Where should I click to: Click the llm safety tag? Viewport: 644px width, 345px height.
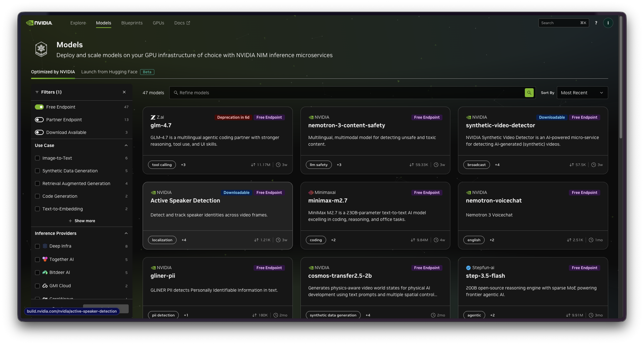[319, 165]
